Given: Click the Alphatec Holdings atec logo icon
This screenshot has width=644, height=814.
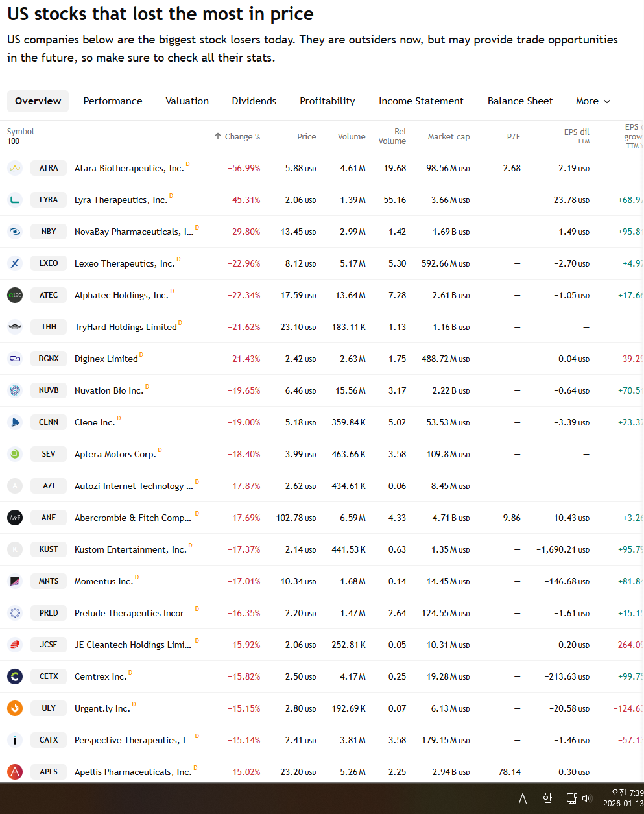Looking at the screenshot, I should (15, 295).
